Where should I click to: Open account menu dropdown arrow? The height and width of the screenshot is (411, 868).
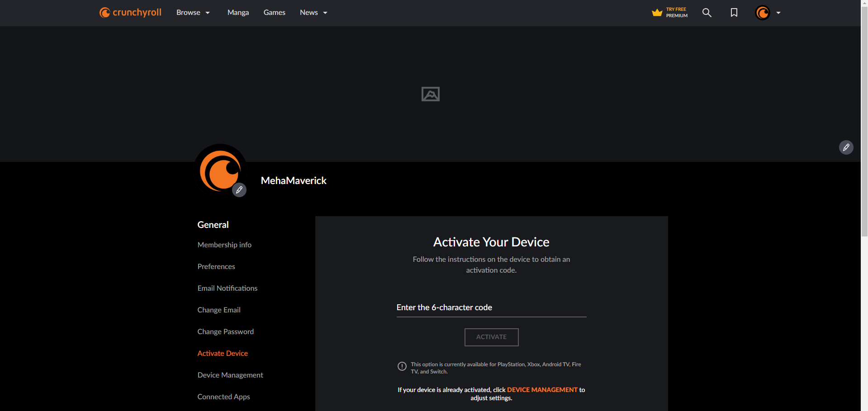click(778, 13)
